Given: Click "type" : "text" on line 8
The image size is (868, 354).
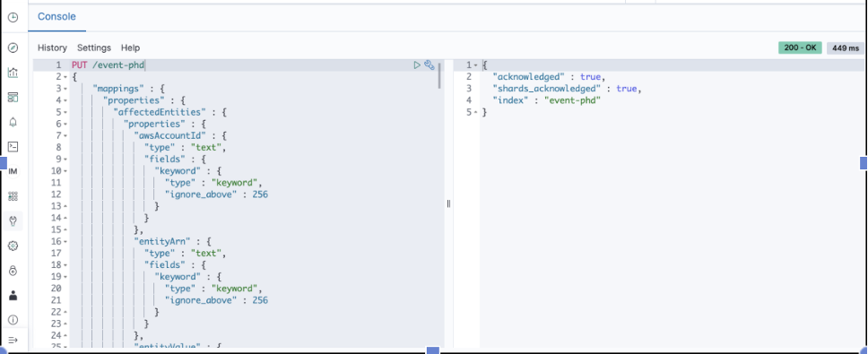Looking at the screenshot, I should pyautogui.click(x=186, y=148).
